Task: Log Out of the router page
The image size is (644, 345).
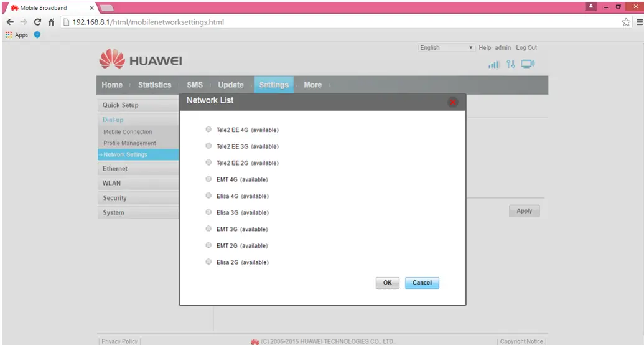Action: pyautogui.click(x=526, y=48)
